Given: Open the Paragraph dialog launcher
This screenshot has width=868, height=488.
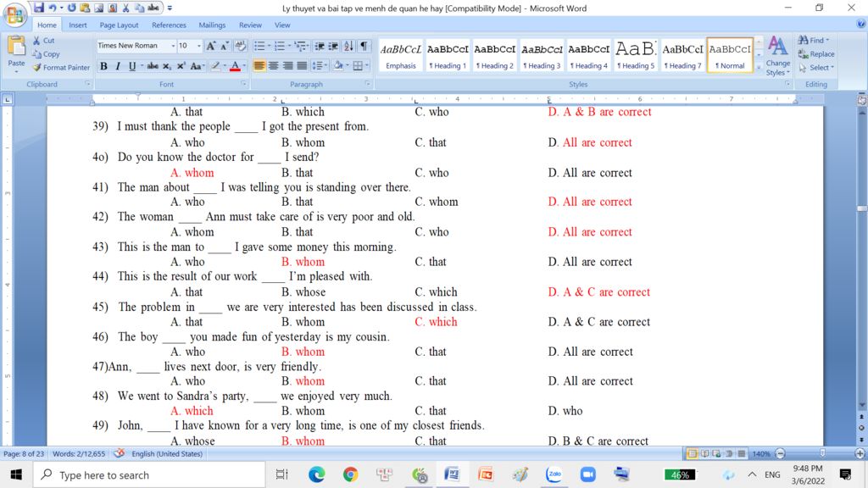Looking at the screenshot, I should click(368, 84).
